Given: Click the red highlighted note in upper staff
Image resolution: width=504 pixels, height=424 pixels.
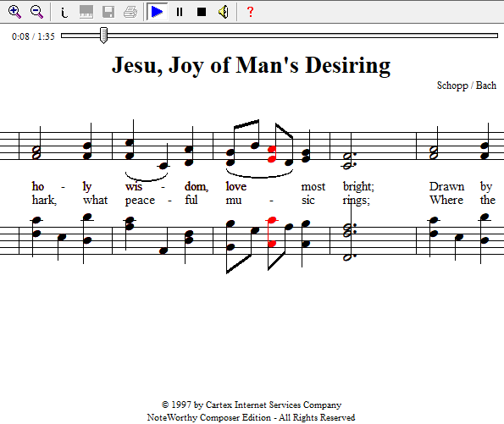Looking at the screenshot, I should pos(272,154).
